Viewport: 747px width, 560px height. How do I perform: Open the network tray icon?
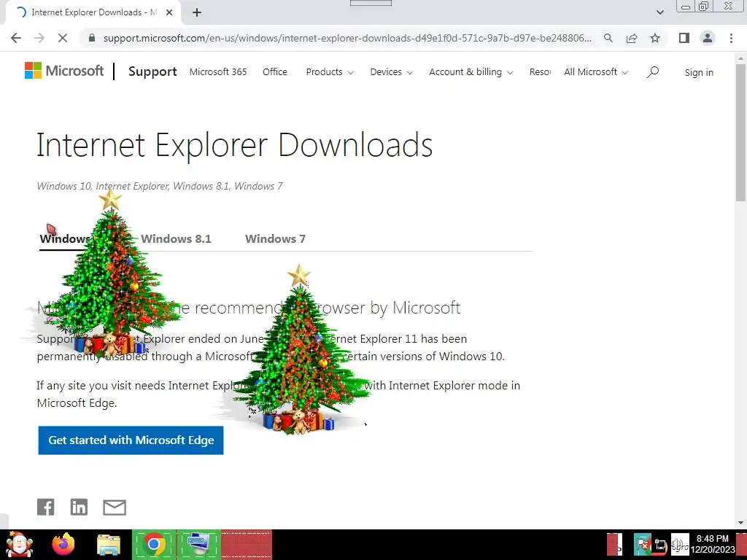tap(660, 544)
